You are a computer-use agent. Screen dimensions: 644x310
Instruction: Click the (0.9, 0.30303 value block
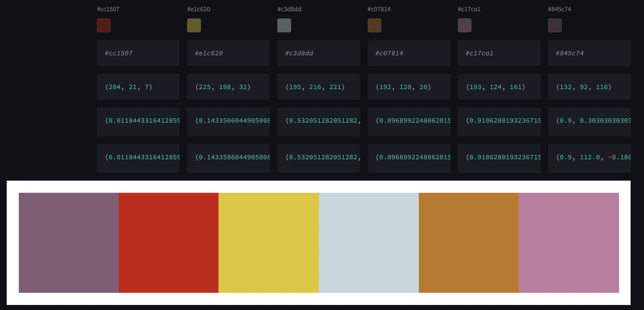(589, 122)
